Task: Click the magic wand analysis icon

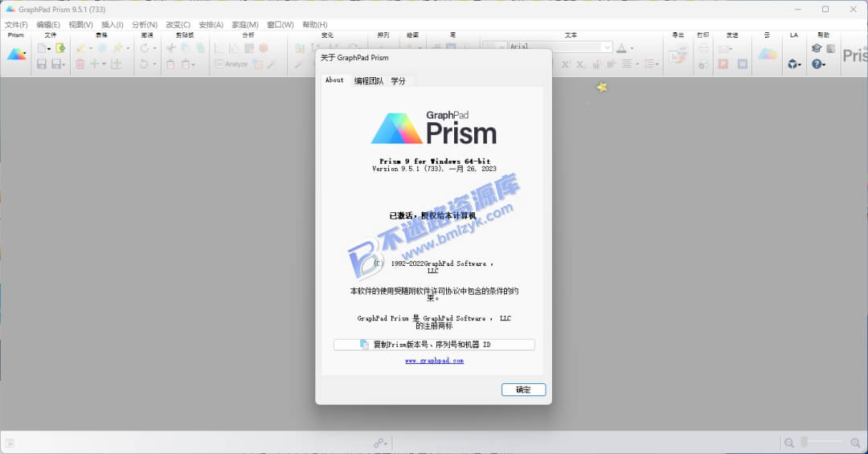Action: 272,64
